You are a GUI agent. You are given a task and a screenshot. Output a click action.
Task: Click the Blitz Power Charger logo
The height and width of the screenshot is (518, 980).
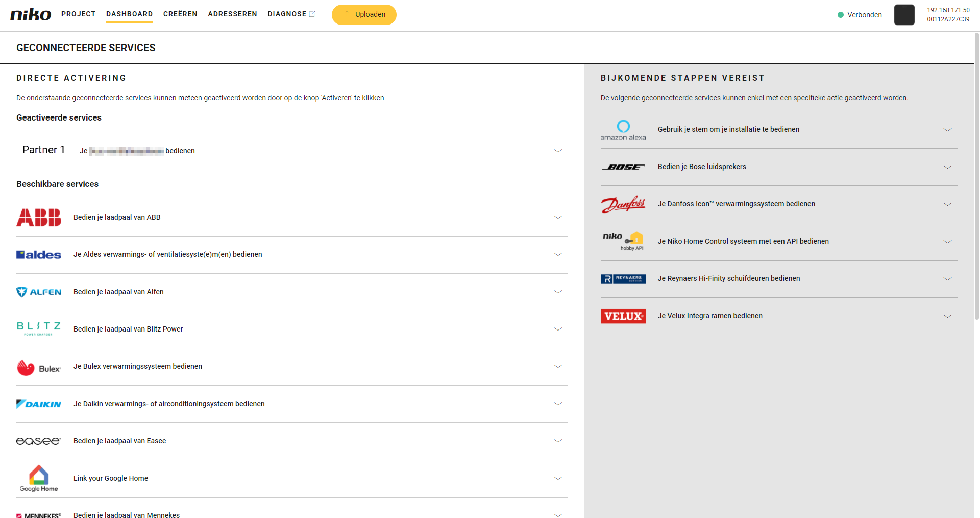point(39,329)
